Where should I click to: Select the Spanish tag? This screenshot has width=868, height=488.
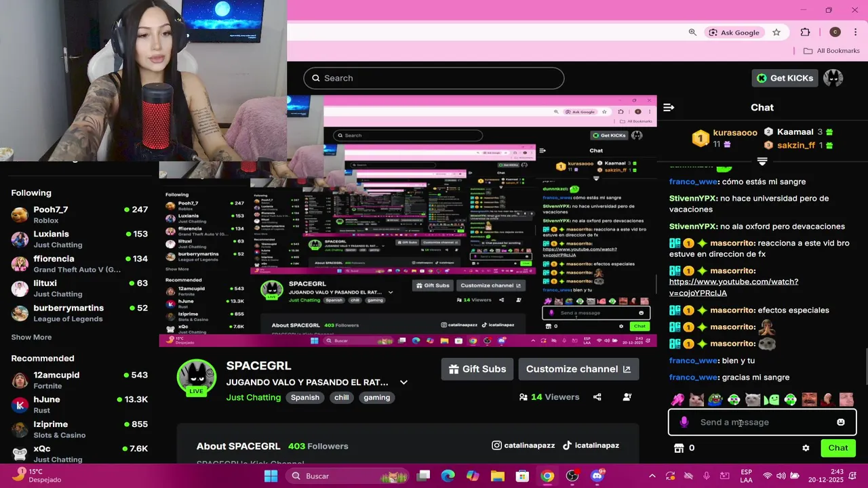pyautogui.click(x=305, y=398)
